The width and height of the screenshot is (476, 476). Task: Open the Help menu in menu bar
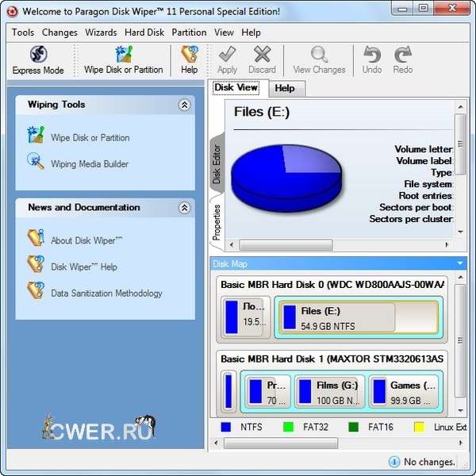coord(251,33)
